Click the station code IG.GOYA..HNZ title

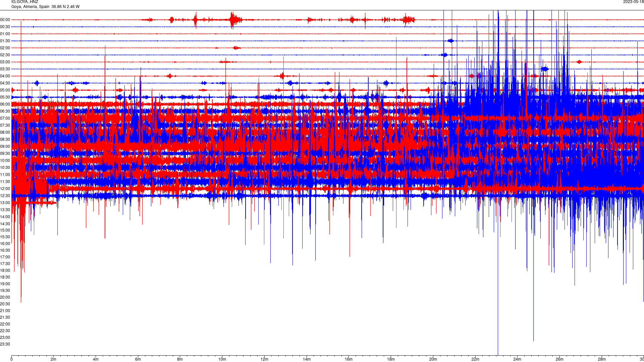[x=25, y=2]
